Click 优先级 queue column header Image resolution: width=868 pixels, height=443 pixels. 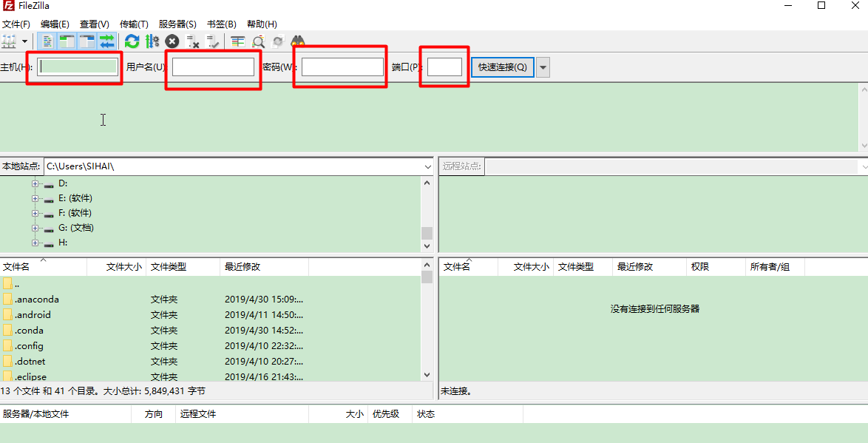390,414
